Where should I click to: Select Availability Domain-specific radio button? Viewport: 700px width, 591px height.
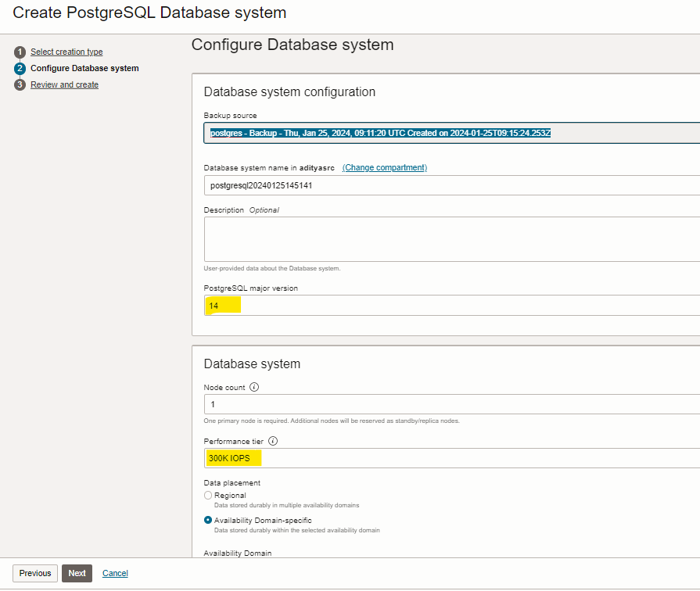click(x=208, y=520)
